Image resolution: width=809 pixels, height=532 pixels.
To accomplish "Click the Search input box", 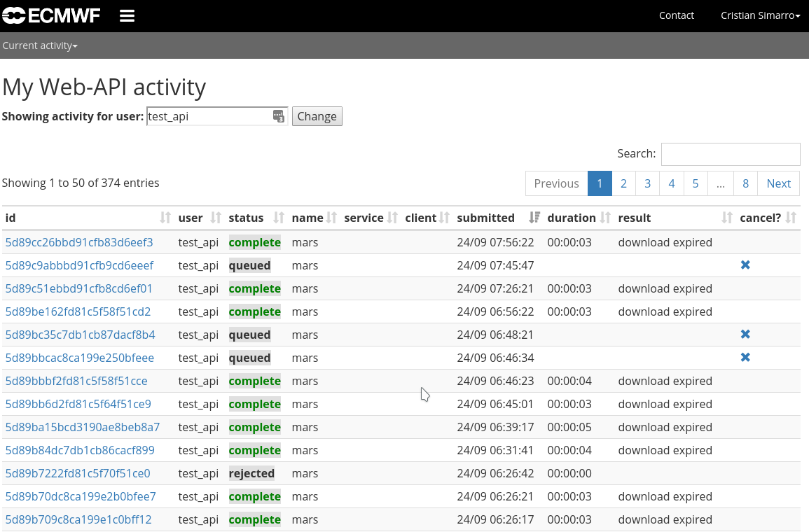I will (x=730, y=154).
